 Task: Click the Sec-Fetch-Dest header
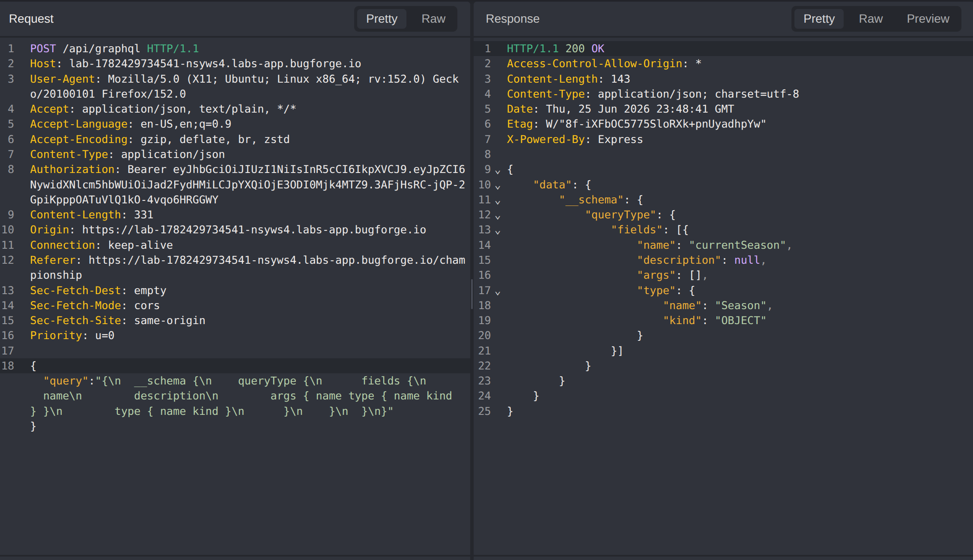tap(98, 291)
